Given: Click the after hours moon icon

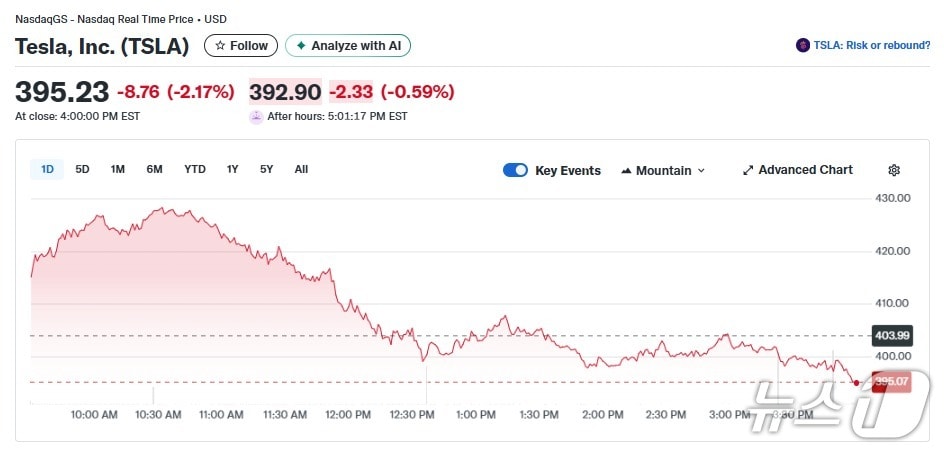Looking at the screenshot, I should coord(257,116).
